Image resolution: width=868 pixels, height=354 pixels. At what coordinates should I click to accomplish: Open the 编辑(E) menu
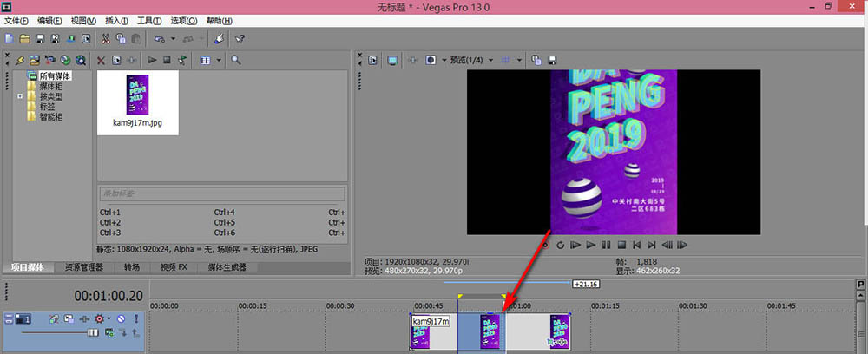(49, 21)
